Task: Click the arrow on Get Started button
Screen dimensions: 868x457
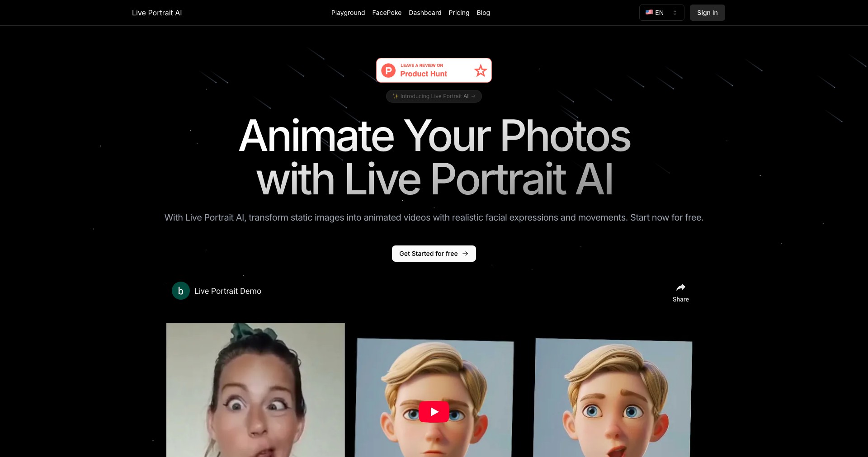Action: (465, 254)
